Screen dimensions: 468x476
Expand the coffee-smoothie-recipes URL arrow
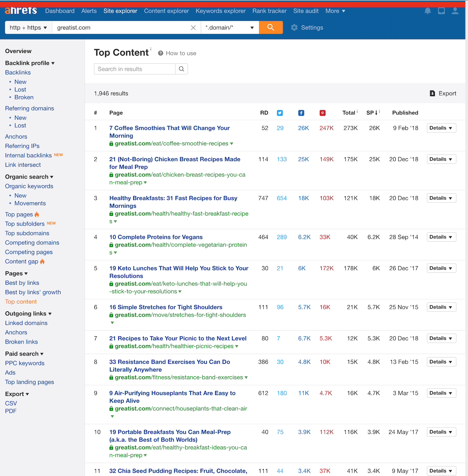(232, 144)
